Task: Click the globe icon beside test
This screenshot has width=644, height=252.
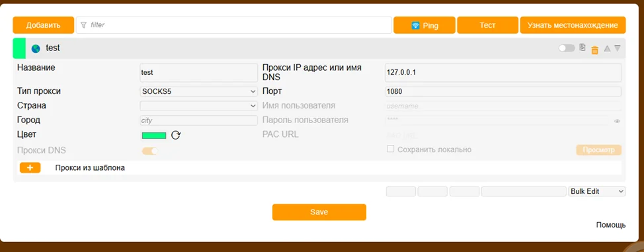Action: point(36,48)
